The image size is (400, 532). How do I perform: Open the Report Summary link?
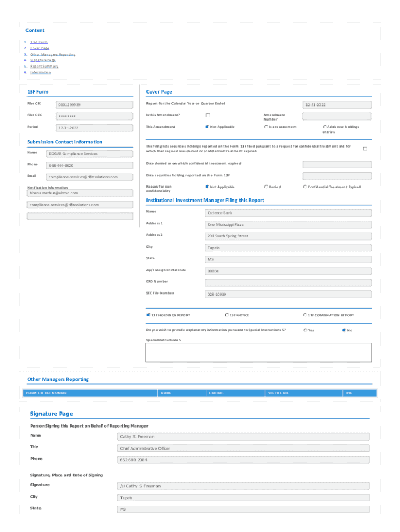(x=44, y=66)
